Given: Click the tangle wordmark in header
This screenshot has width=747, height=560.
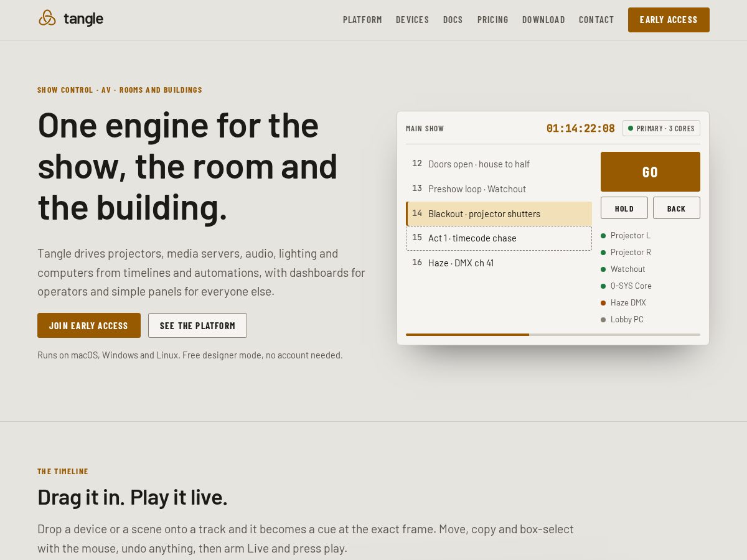Looking at the screenshot, I should point(83,19).
